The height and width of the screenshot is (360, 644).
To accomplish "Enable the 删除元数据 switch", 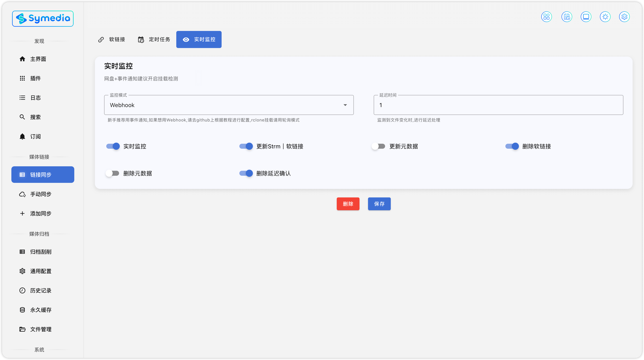I will 112,173.
